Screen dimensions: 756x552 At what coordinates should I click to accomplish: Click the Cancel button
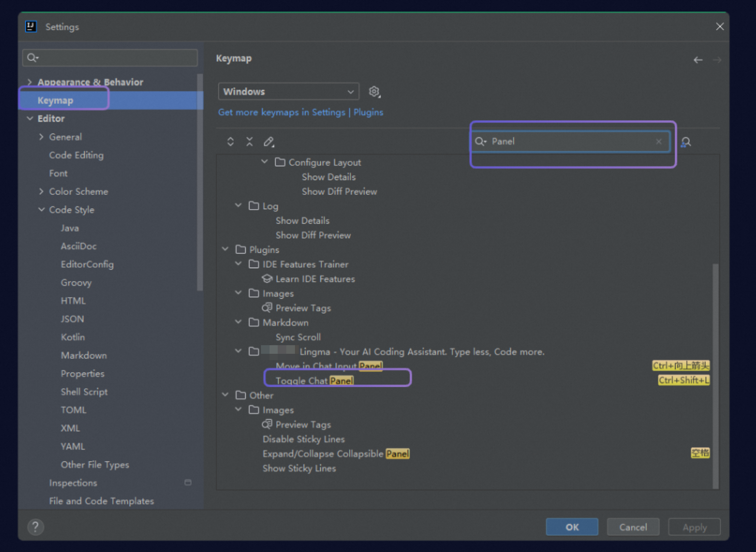(x=633, y=527)
